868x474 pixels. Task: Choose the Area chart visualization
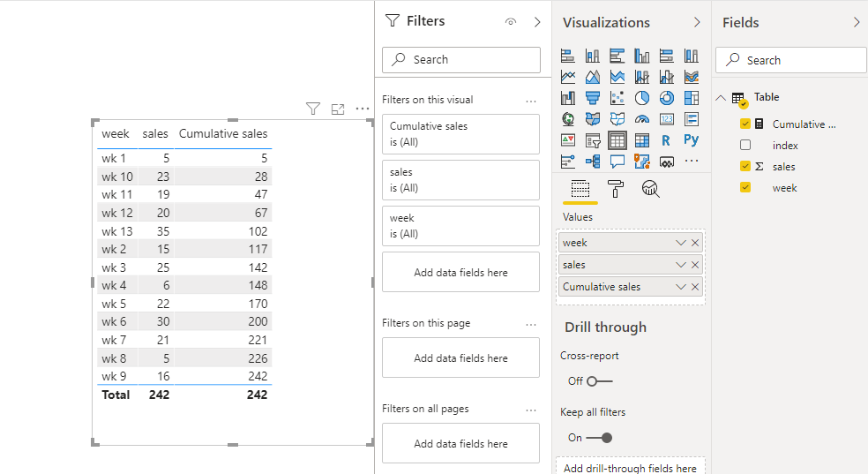[592, 77]
